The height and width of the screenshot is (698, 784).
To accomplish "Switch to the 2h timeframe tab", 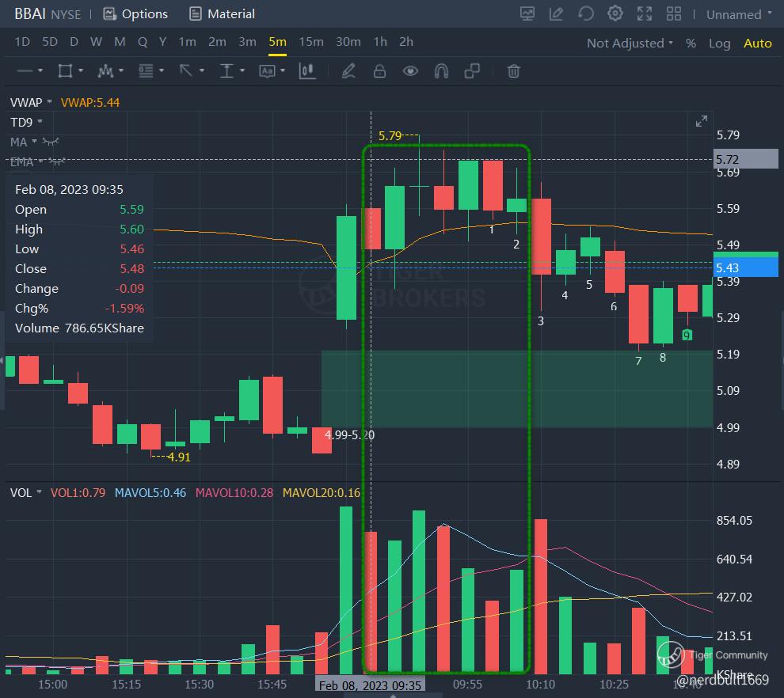I will click(406, 42).
